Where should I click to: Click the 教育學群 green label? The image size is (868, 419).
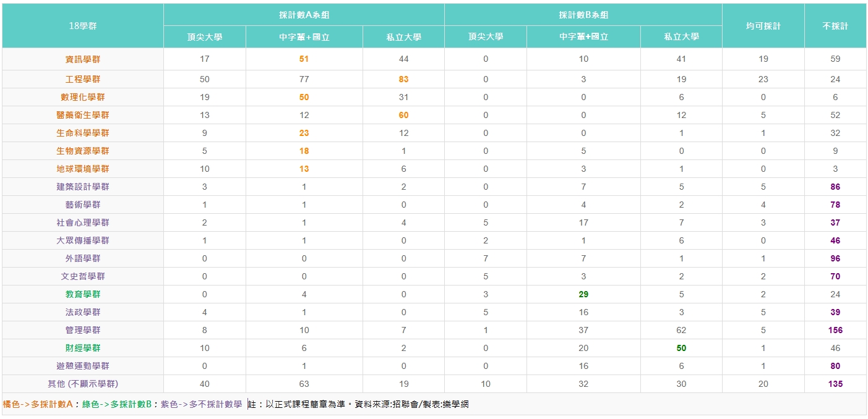pyautogui.click(x=83, y=294)
